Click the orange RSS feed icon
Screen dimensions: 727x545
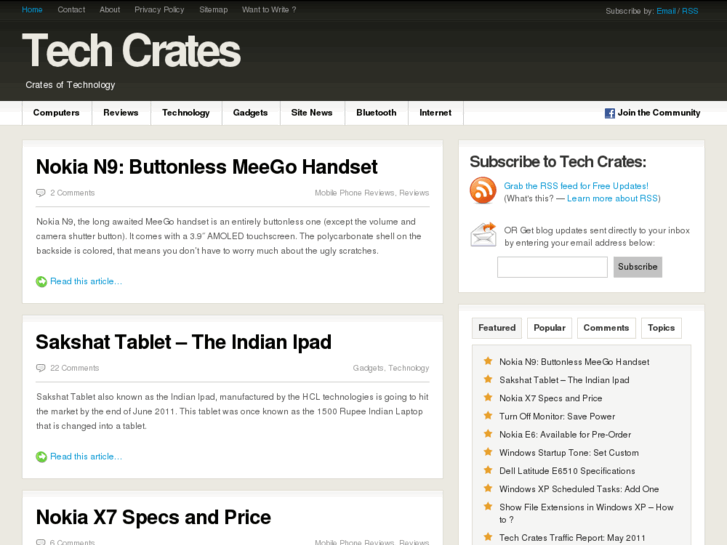coord(483,190)
